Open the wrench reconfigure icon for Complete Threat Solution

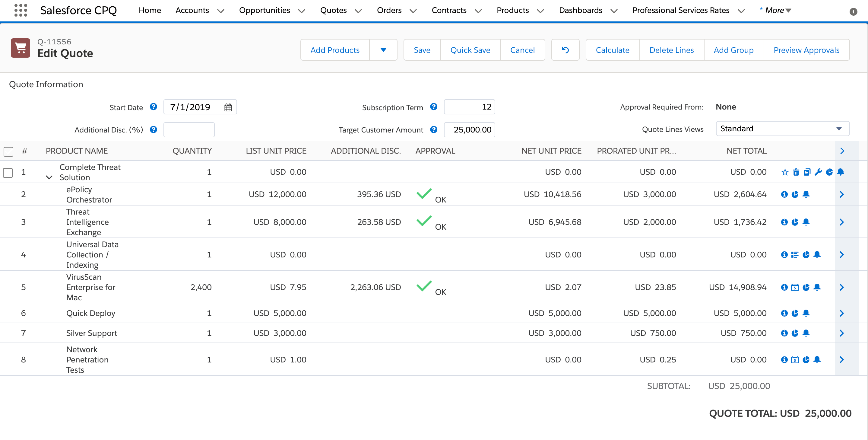pos(819,172)
